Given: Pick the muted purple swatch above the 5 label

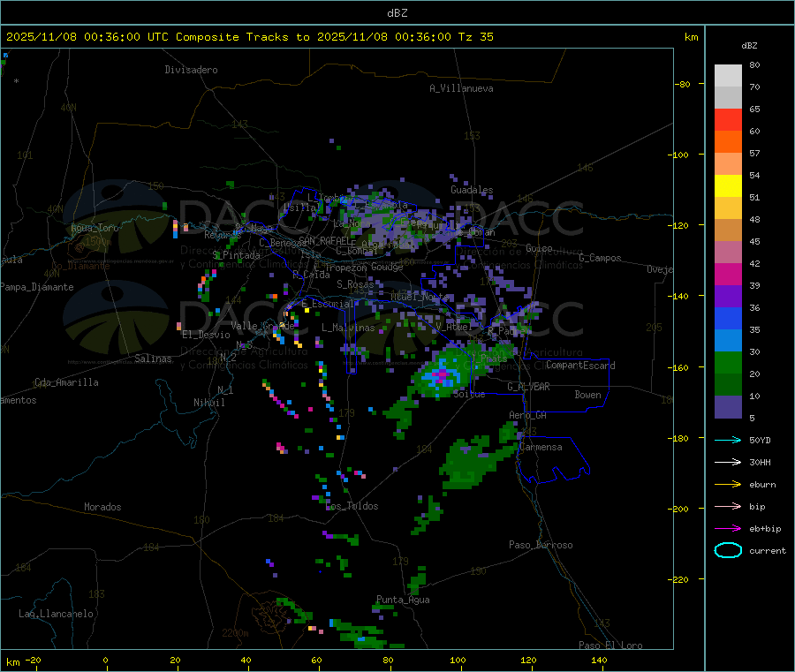Looking at the screenshot, I should point(728,407).
